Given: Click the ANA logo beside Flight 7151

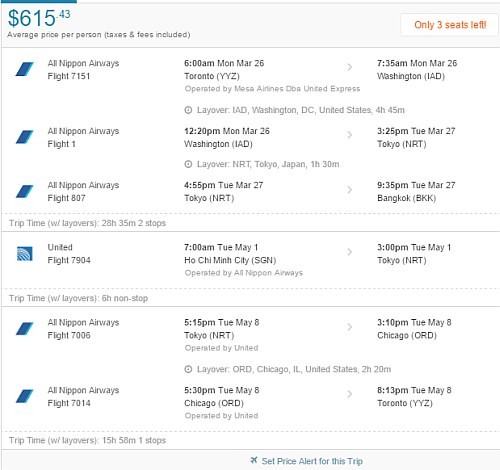Looking at the screenshot, I should pos(25,69).
